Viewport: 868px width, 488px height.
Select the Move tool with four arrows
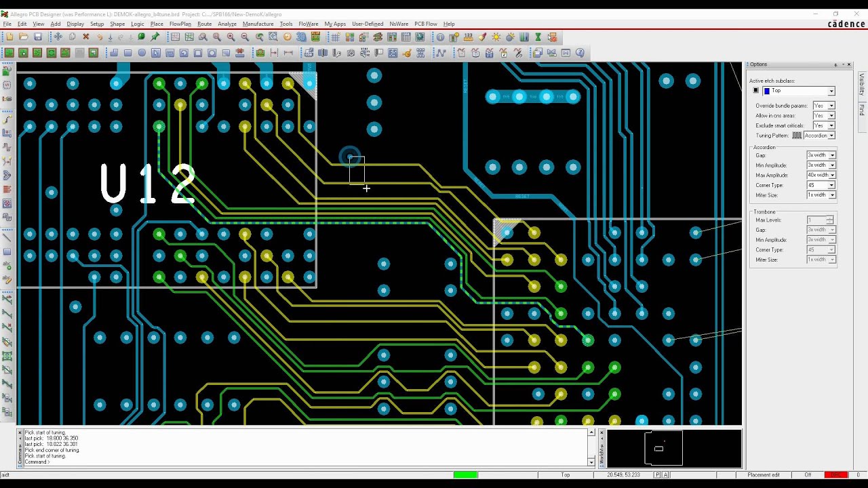(58, 37)
